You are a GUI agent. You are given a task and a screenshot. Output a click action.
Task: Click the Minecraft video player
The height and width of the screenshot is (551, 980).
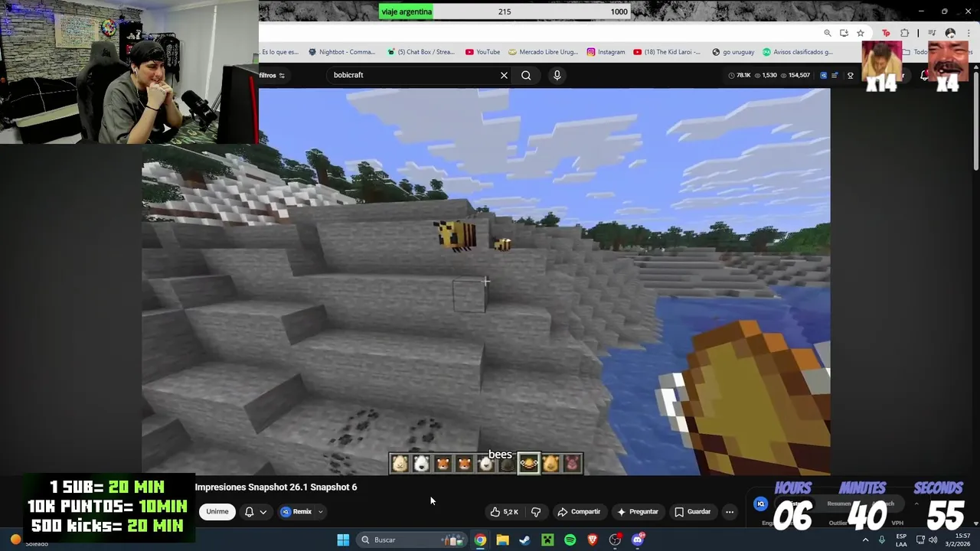click(x=485, y=282)
